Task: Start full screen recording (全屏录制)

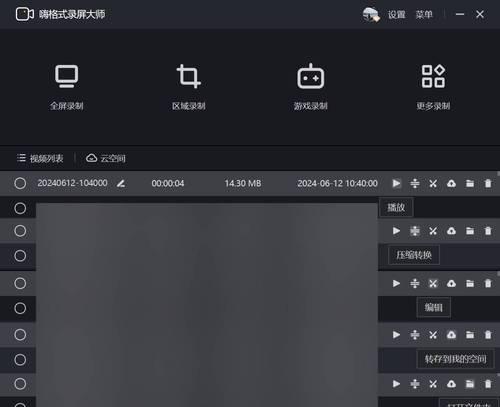Action: point(67,87)
